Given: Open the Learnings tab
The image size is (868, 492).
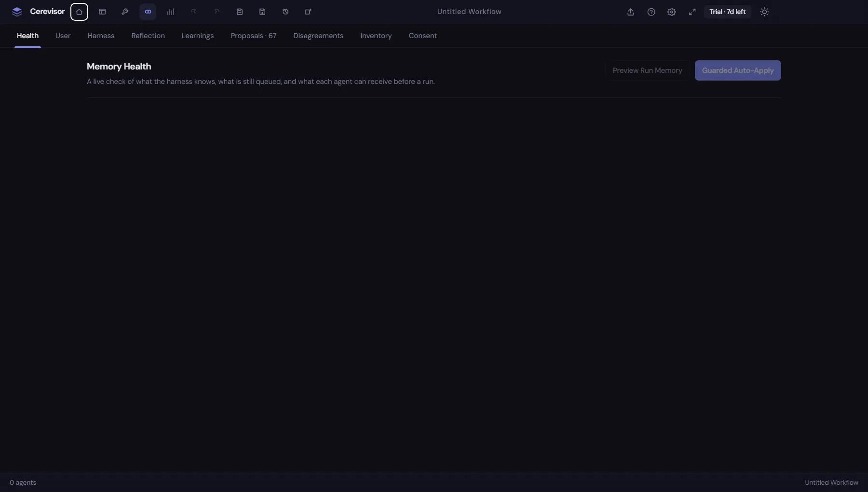Looking at the screenshot, I should (x=198, y=36).
